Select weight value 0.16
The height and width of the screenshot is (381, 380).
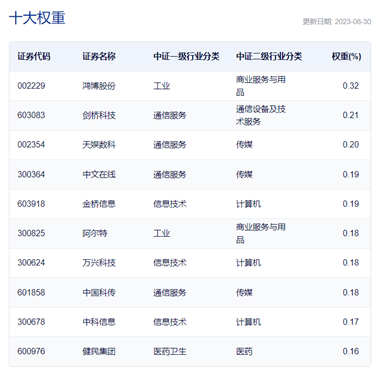click(x=351, y=351)
